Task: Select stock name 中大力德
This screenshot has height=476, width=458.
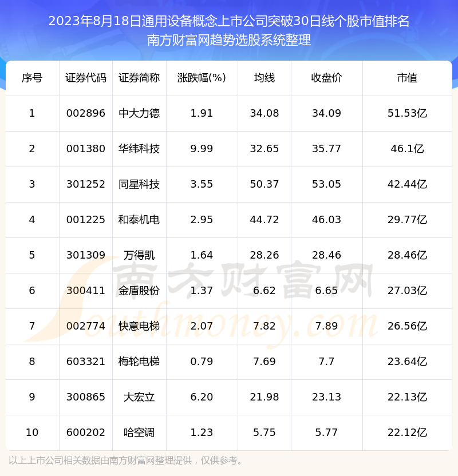Action: click(x=139, y=113)
